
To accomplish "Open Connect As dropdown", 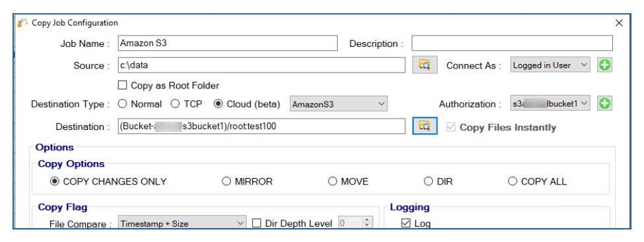I will [550, 65].
